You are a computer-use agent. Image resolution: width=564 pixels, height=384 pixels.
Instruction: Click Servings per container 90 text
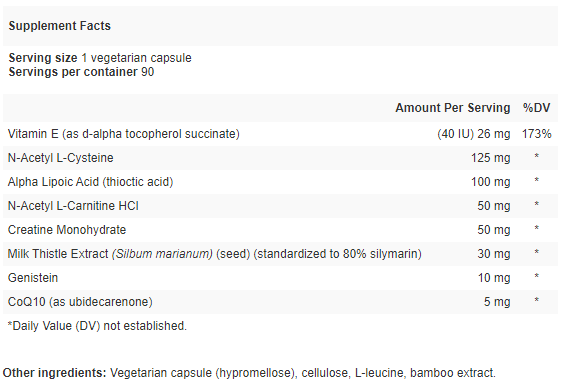(x=81, y=72)
